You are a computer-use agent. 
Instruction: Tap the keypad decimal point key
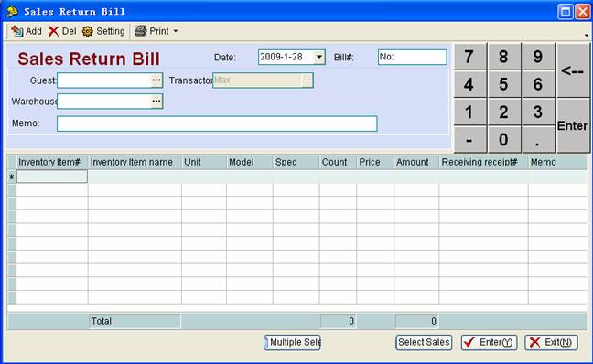point(538,140)
